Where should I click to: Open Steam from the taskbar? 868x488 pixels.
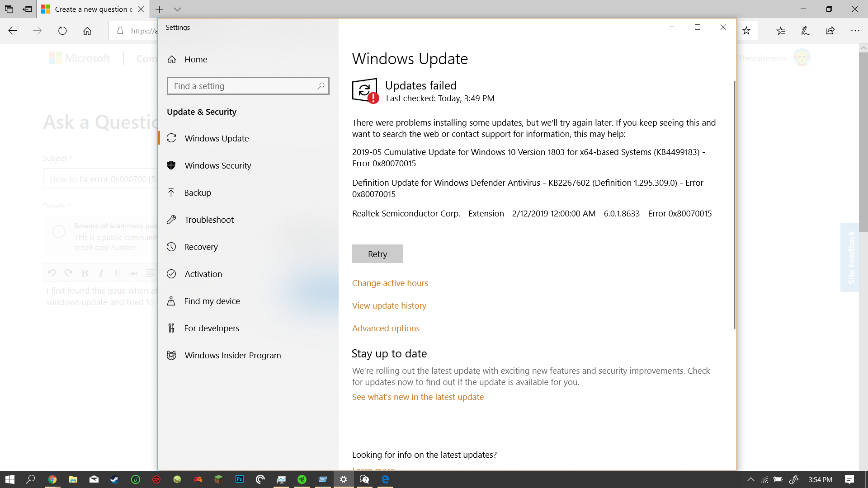(115, 479)
